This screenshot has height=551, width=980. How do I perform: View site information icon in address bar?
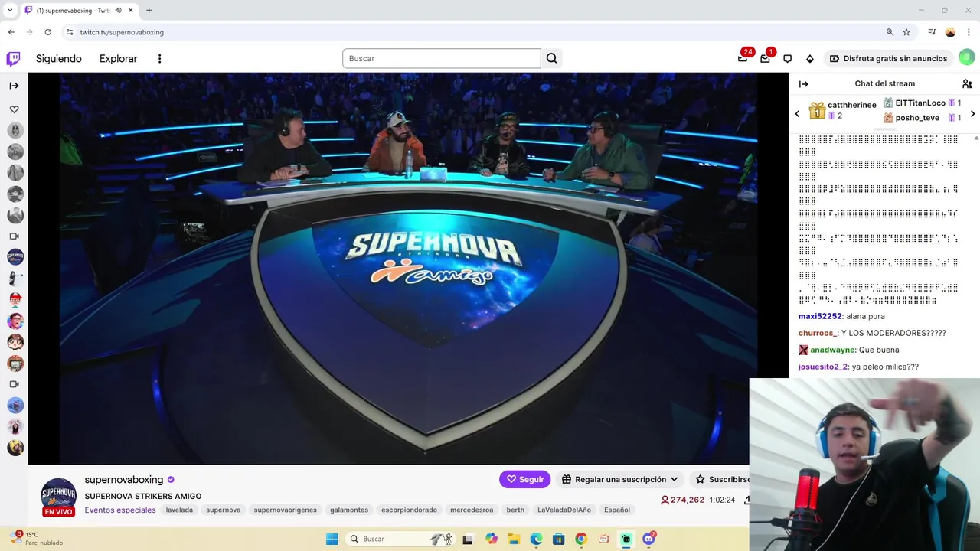(70, 32)
